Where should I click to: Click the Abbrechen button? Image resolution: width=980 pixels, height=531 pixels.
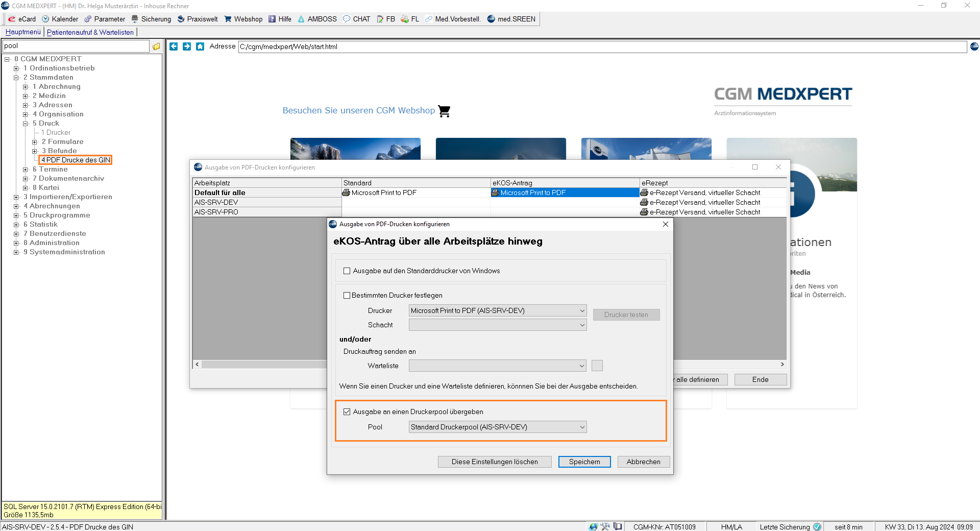point(643,462)
